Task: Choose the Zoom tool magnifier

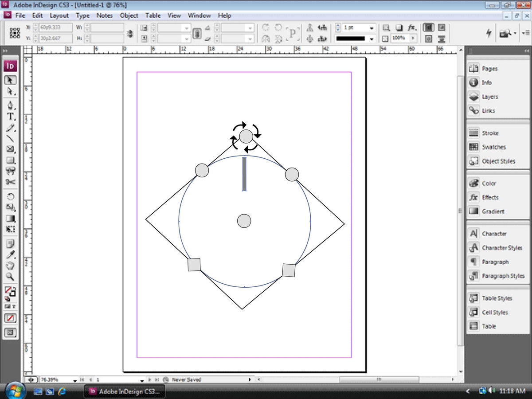Action: pyautogui.click(x=11, y=277)
